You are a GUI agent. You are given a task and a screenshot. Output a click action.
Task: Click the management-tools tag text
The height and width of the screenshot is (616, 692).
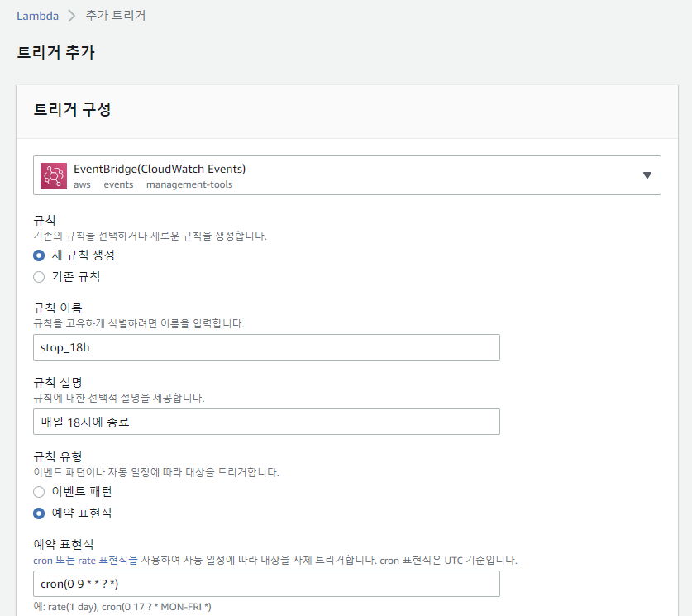[189, 184]
